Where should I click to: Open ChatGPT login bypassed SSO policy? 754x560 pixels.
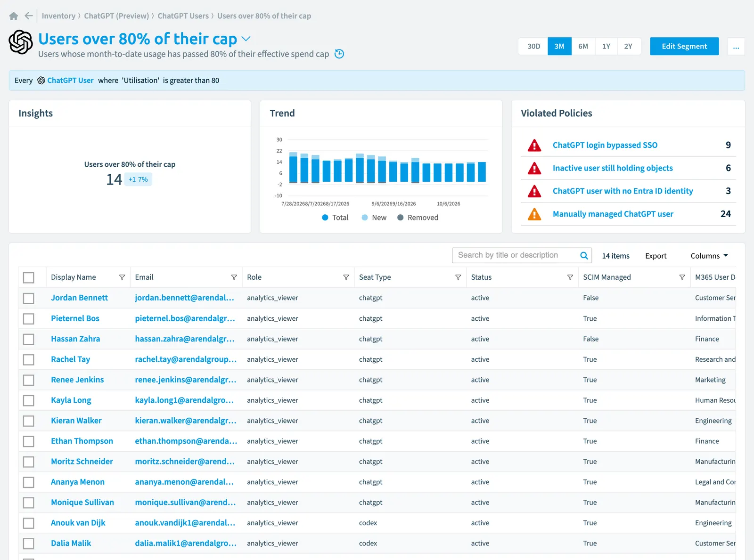[x=605, y=145]
